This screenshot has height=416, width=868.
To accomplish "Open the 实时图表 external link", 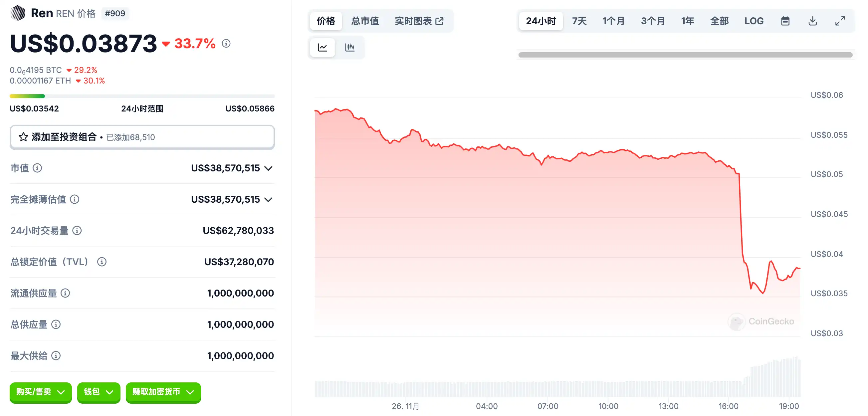I will coord(419,21).
